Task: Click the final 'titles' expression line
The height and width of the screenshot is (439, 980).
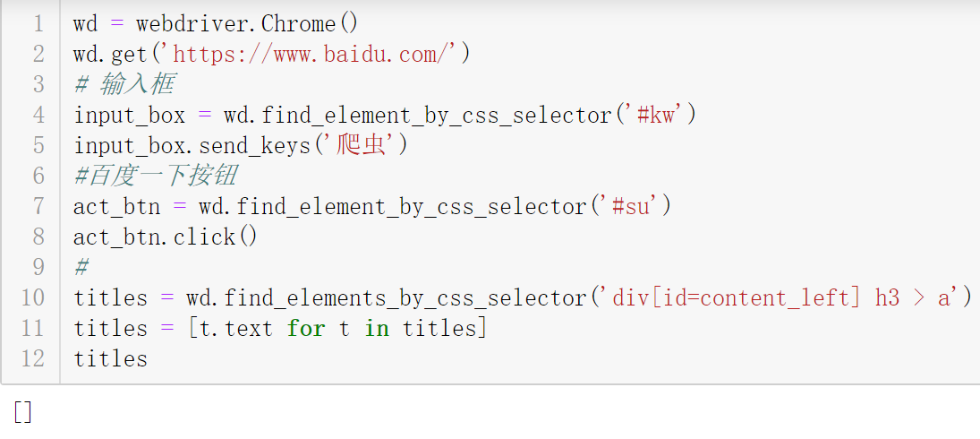Action: click(111, 359)
